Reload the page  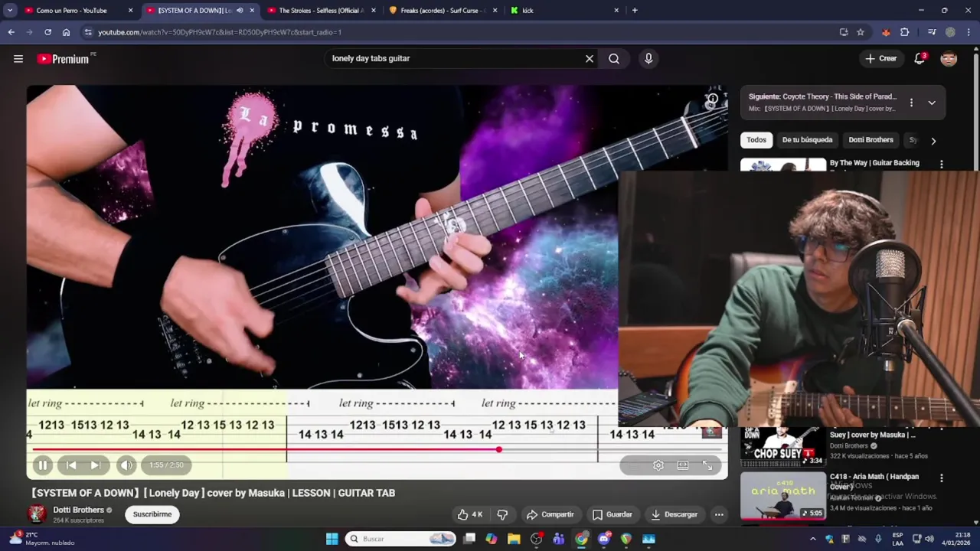[47, 32]
